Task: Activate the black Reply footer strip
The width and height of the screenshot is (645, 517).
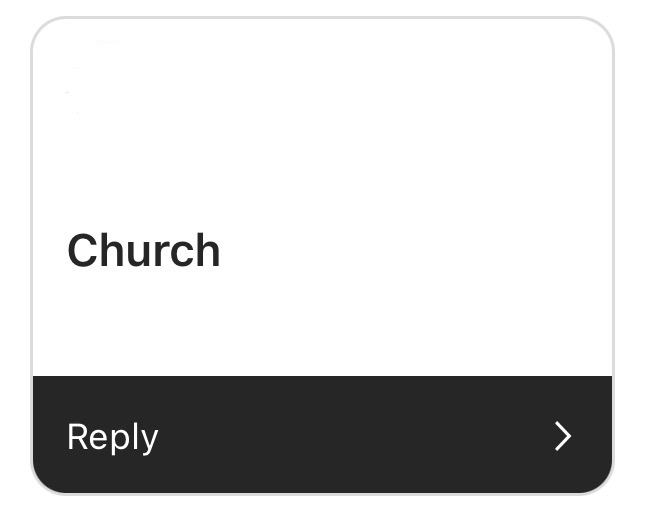Action: (x=322, y=435)
